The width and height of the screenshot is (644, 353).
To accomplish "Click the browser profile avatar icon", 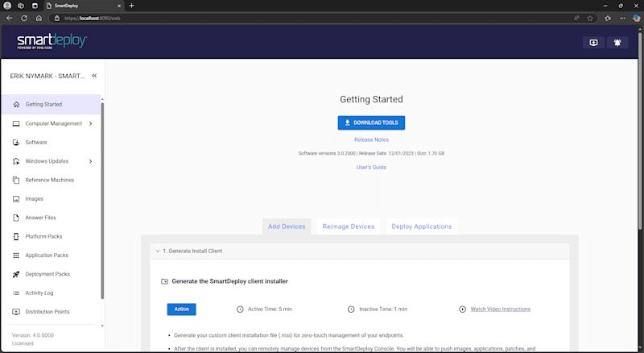I will 7,6.
